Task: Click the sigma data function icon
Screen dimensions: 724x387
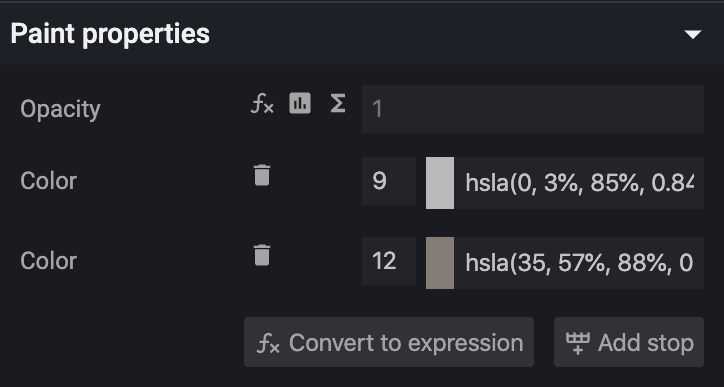Action: click(x=338, y=103)
